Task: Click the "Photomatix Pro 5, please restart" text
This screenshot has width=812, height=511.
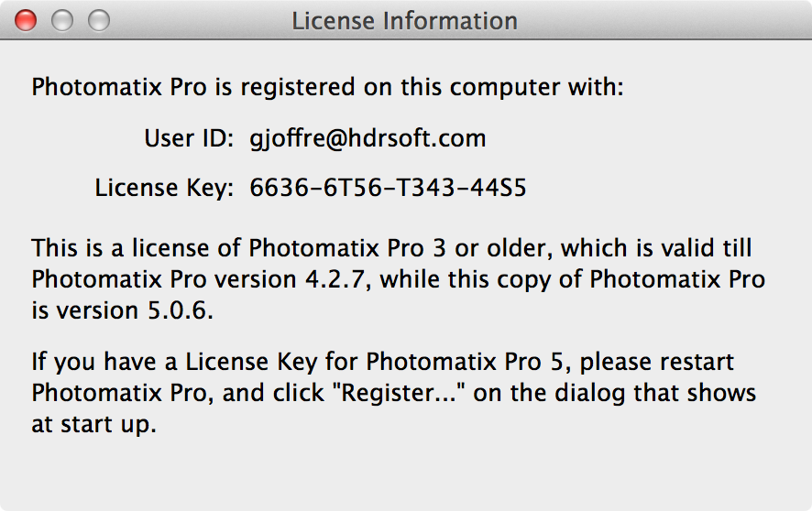Action: coord(550,362)
